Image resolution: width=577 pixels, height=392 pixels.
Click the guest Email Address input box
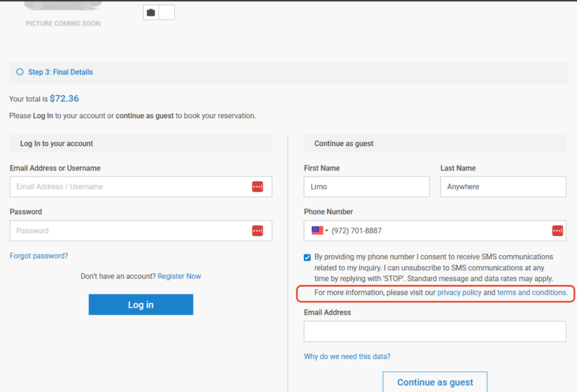tap(434, 332)
